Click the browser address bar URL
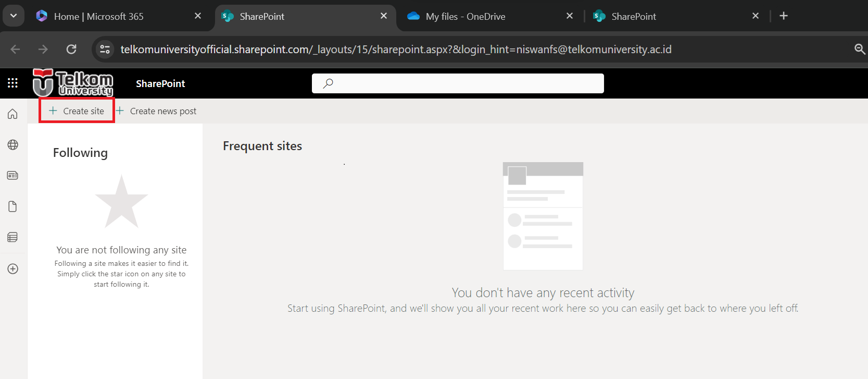Screen dimensions: 868x379 396,49
